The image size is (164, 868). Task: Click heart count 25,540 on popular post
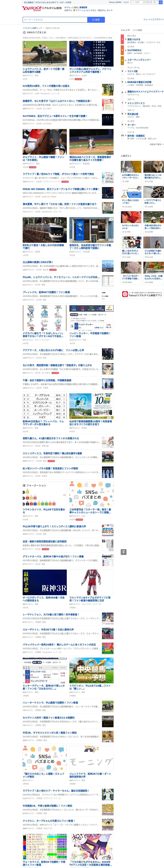click(127, 282)
